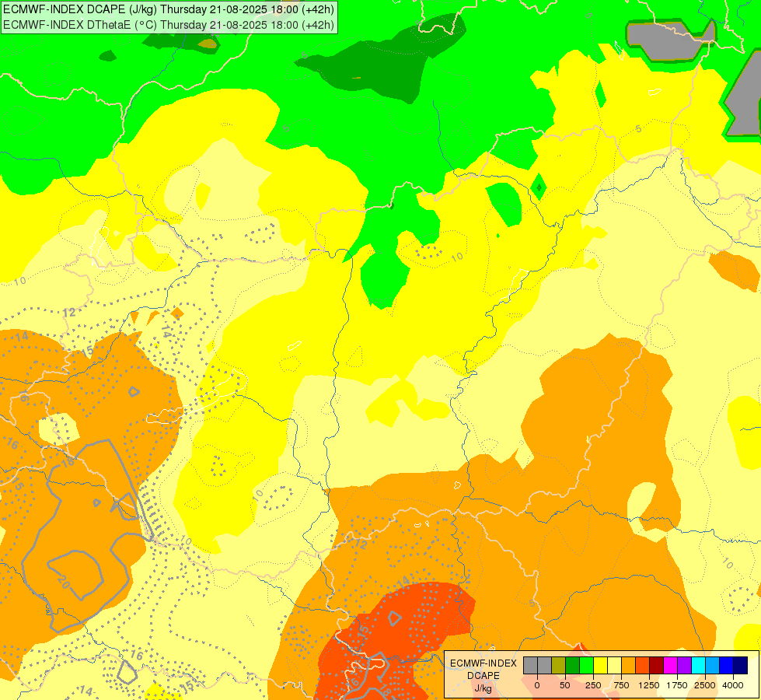Click the olive legend swatch before 50
The width and height of the screenshot is (761, 700).
559,666
